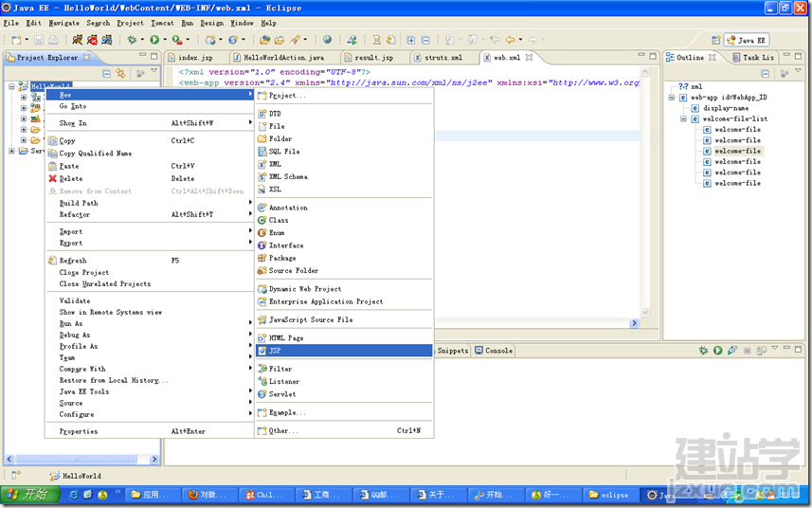The height and width of the screenshot is (508, 812).
Task: Click Properties in the context menu
Action: pos(150,431)
